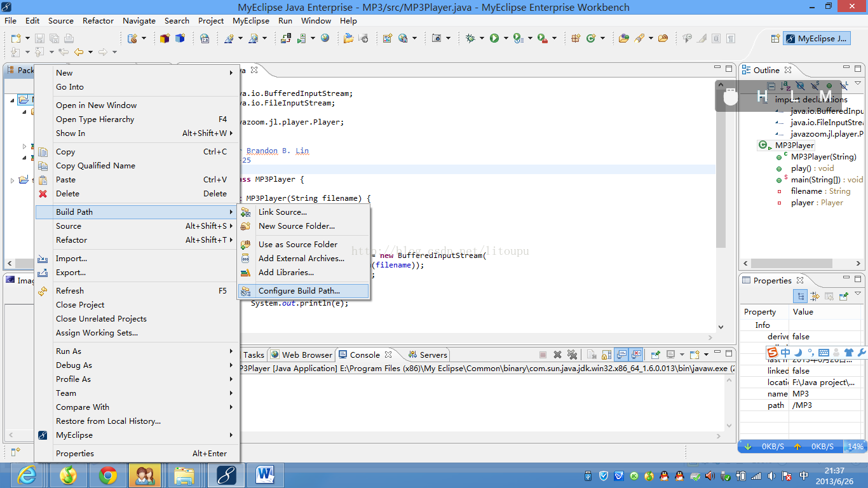The width and height of the screenshot is (868, 488).
Task: Click Refresh in the context menu
Action: tap(137, 291)
